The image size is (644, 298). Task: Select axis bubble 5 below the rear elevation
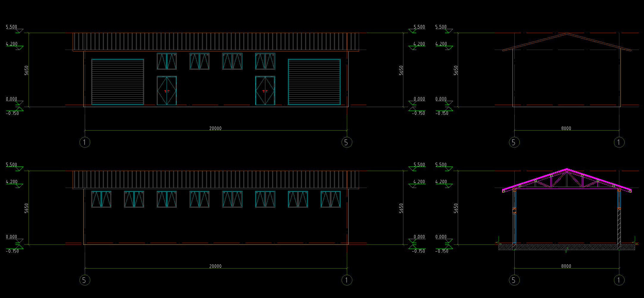[x=85, y=280]
